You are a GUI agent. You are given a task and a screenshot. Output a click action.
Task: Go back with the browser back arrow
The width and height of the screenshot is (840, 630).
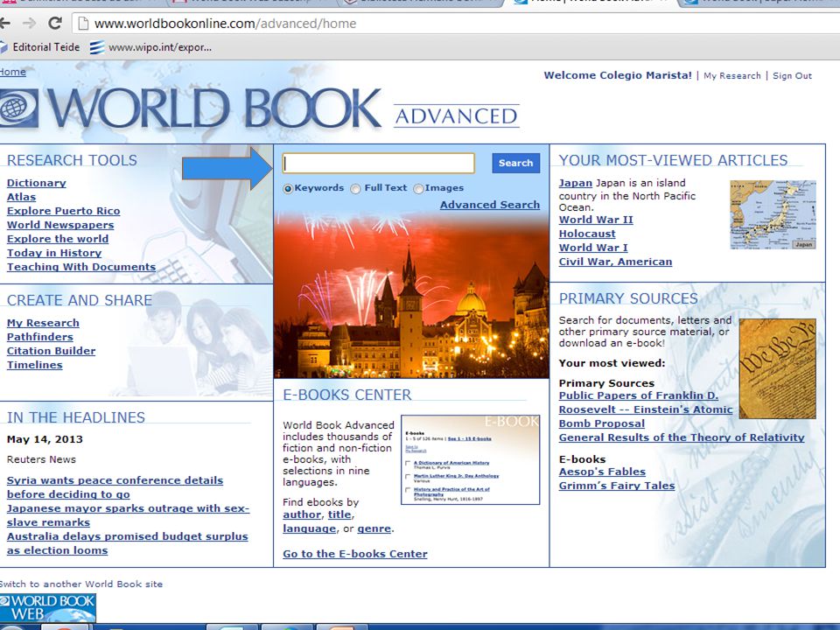coord(5,23)
